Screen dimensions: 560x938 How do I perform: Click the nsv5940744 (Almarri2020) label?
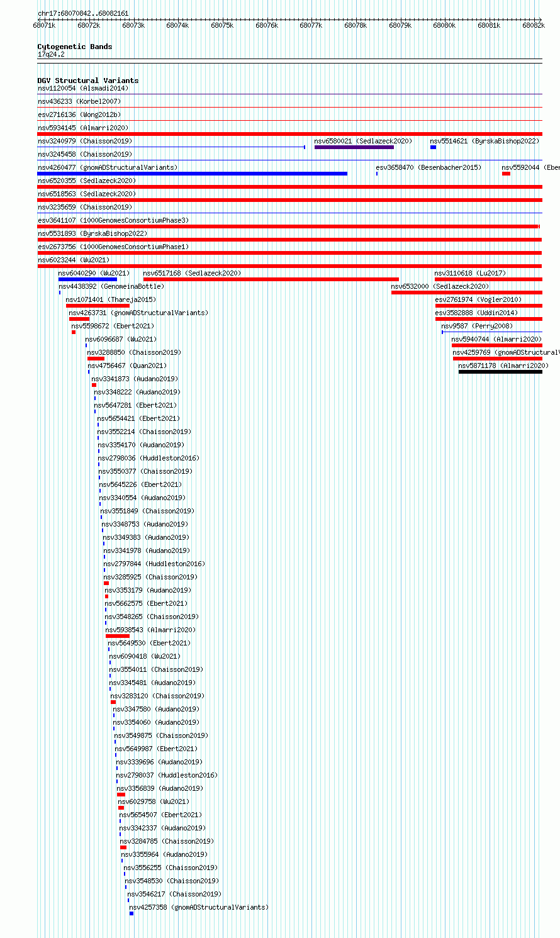[497, 339]
